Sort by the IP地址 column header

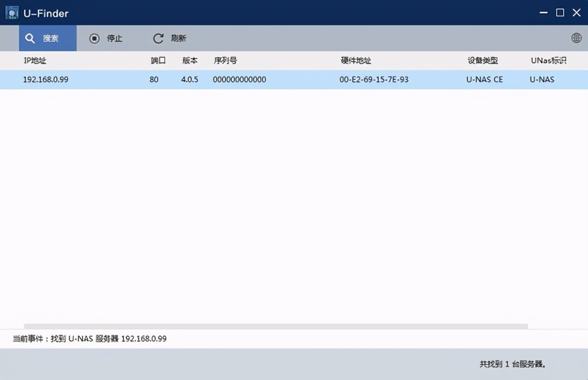click(34, 60)
